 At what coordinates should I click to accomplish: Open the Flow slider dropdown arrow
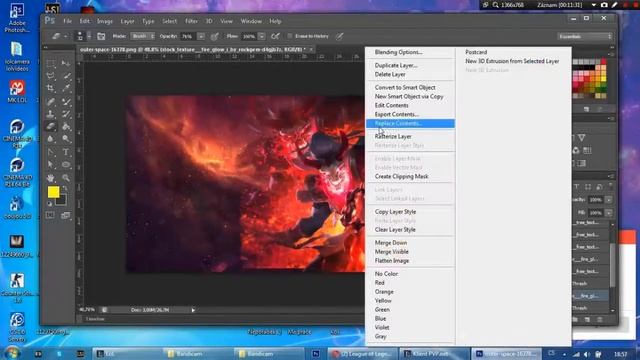(x=262, y=36)
